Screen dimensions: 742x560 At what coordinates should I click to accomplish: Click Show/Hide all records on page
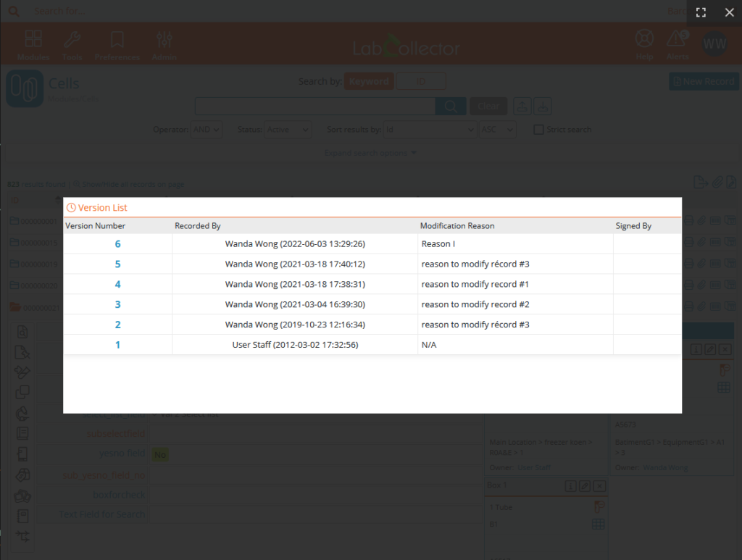129,185
